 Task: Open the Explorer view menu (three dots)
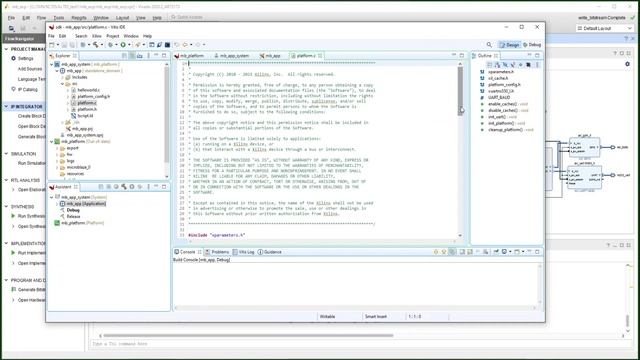pos(149,56)
